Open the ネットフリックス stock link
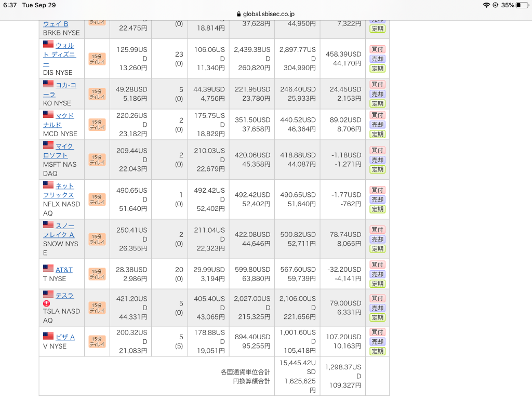The width and height of the screenshot is (532, 399). click(59, 190)
